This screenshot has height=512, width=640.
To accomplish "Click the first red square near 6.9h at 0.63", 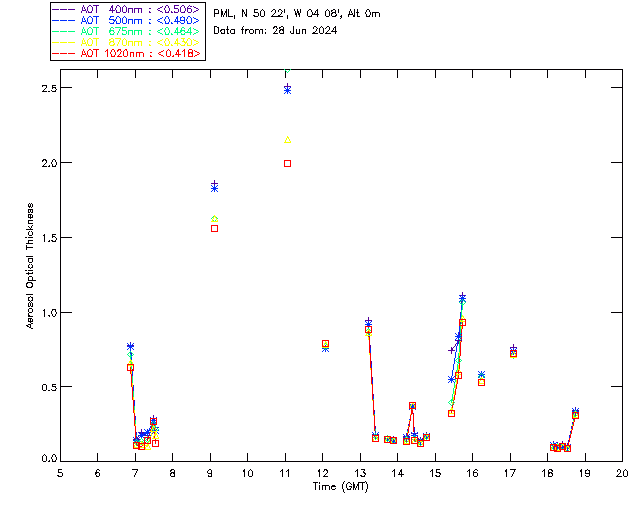I will pos(130,368).
